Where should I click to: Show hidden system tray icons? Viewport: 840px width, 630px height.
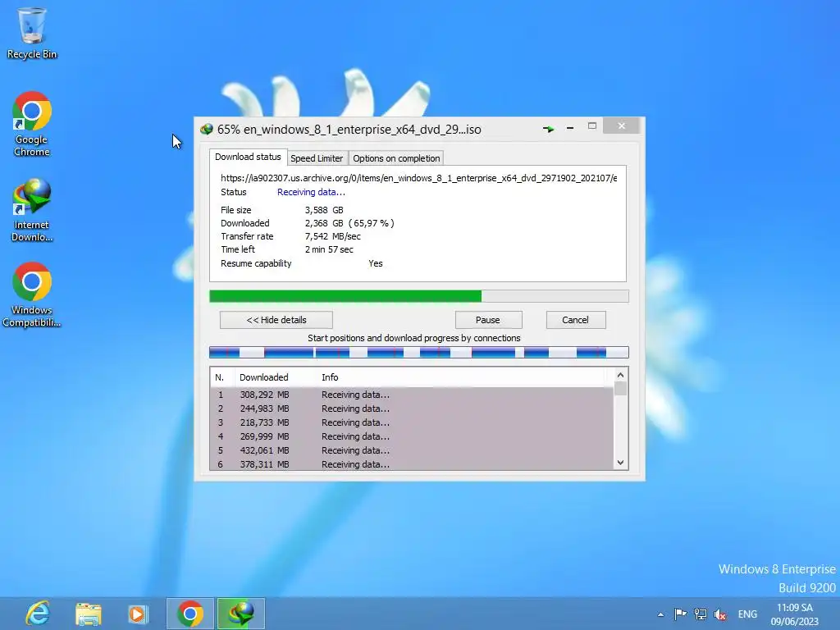(660, 614)
